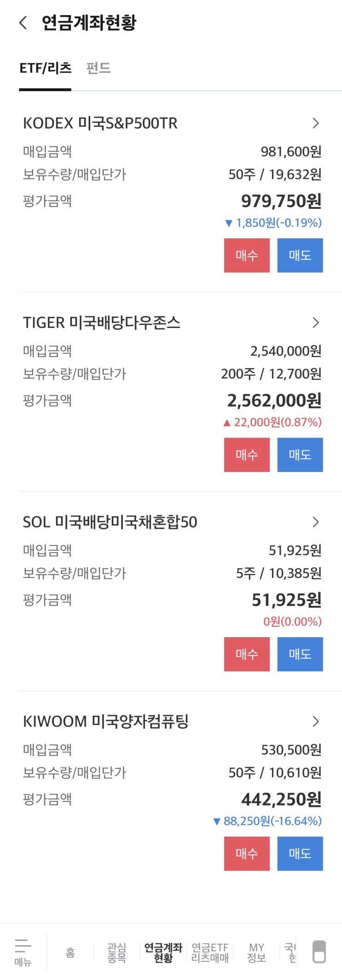The image size is (342, 980).
Task: Select the ETF/리츠 tab
Action: pyautogui.click(x=45, y=68)
